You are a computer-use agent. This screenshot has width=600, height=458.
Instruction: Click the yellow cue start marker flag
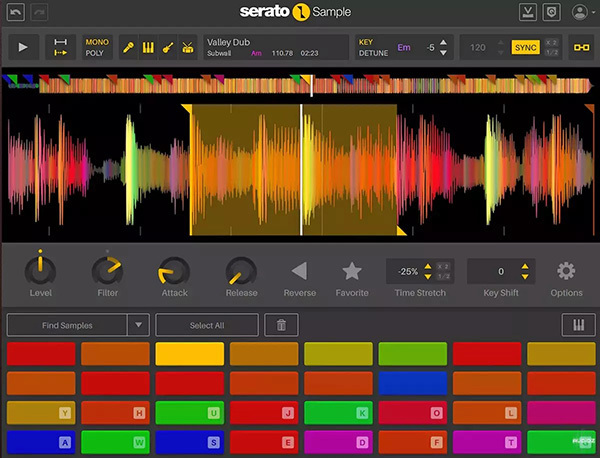point(186,109)
